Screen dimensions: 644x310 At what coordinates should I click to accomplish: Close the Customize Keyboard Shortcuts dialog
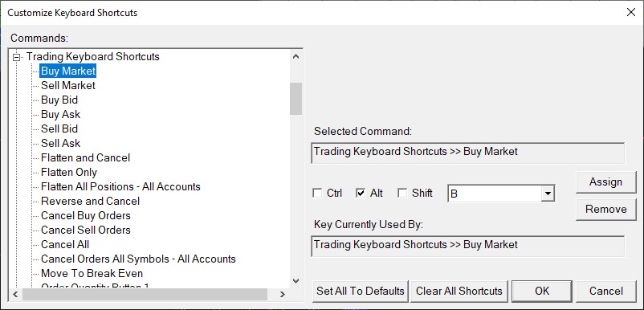tap(631, 12)
